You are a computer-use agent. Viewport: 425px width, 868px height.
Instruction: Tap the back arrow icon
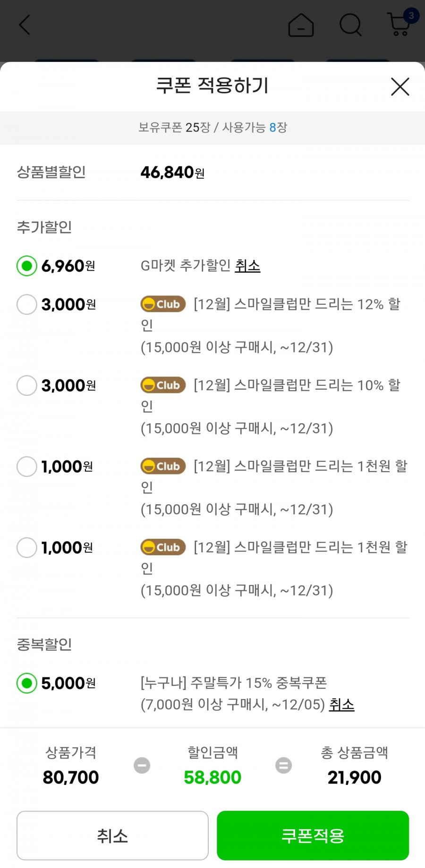[25, 25]
